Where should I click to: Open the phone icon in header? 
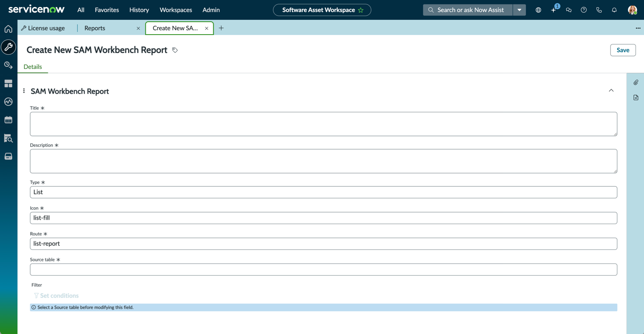click(x=599, y=10)
